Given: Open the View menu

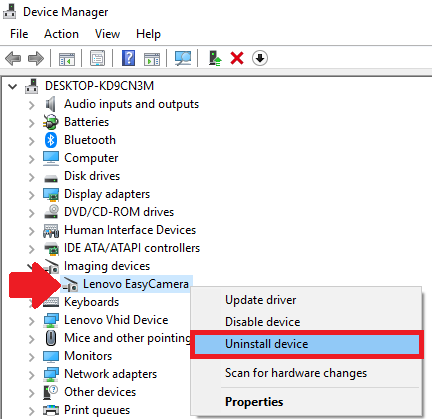Looking at the screenshot, I should (x=107, y=34).
